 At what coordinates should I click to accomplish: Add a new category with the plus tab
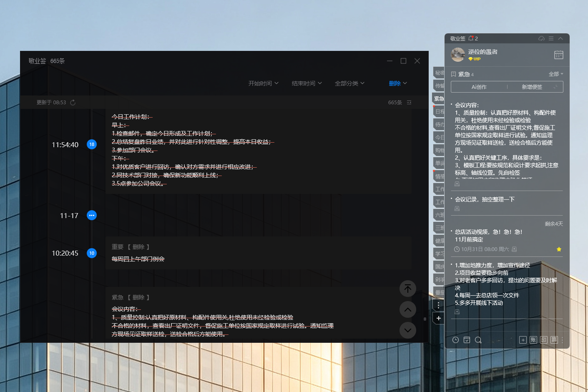point(438,318)
